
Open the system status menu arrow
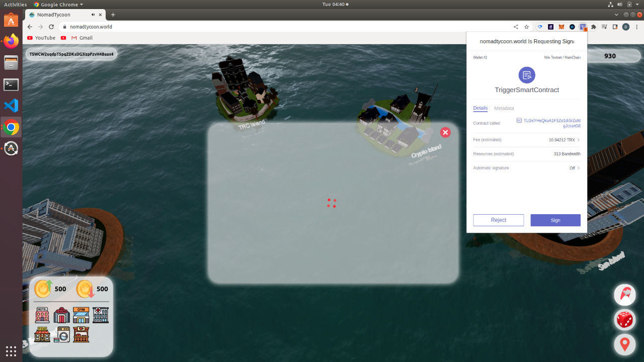[638, 5]
